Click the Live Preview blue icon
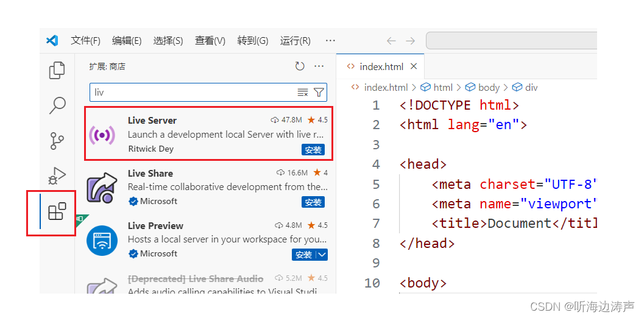Screen dimensions: 644x318 [x=102, y=241]
